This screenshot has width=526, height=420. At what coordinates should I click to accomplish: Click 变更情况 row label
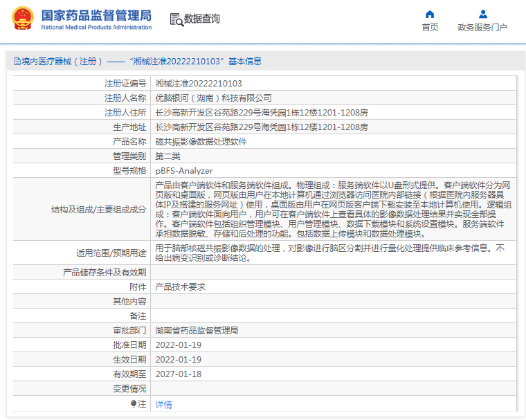[x=129, y=389]
